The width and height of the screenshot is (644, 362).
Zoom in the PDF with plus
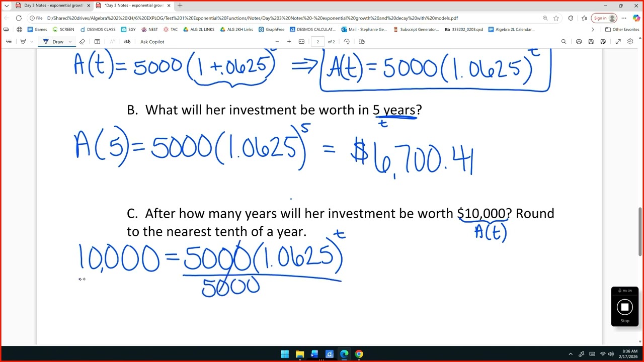(x=289, y=42)
